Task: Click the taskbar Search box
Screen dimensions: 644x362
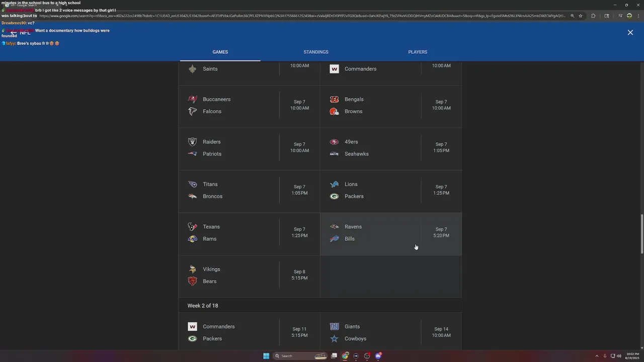Action: (x=300, y=356)
